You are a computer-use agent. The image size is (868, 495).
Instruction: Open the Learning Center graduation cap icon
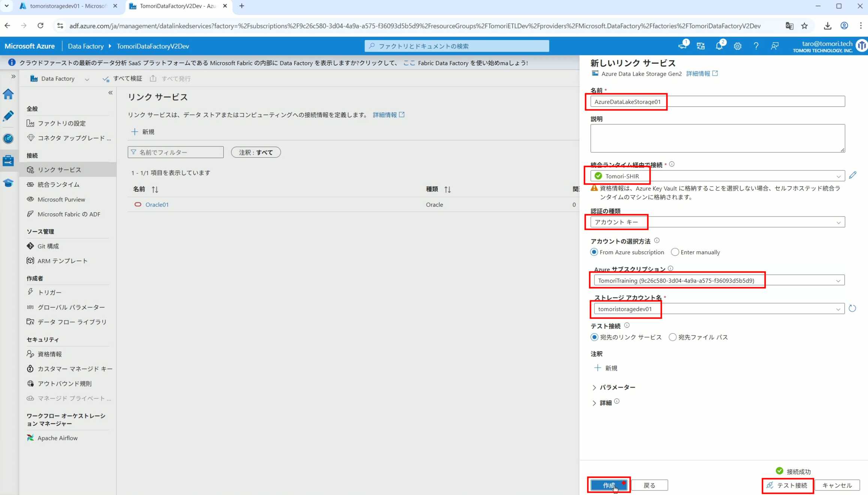coord(8,183)
